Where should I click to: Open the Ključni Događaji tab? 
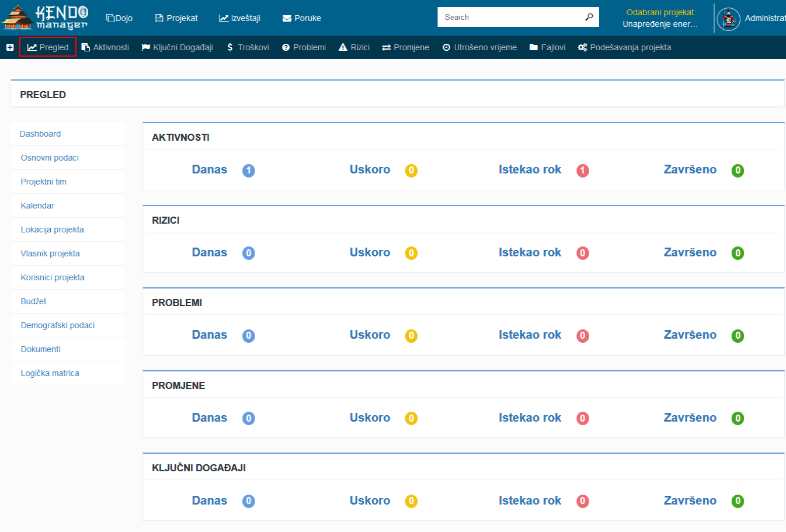177,47
